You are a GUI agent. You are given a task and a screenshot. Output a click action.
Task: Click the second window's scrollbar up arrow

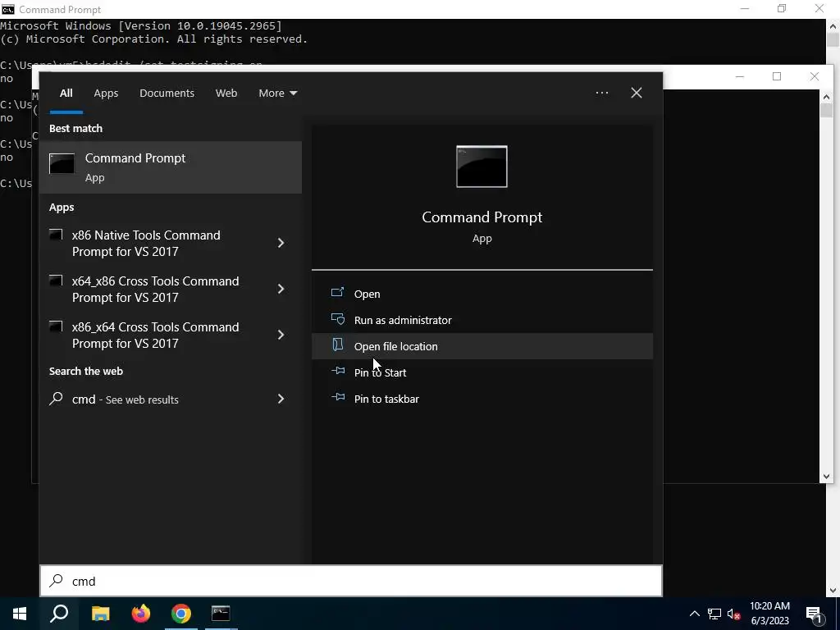(x=826, y=97)
